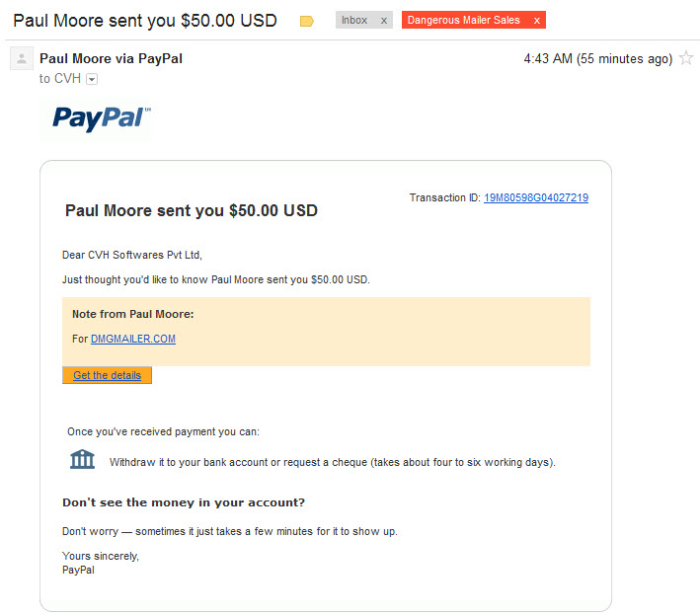Screen dimensions: 700x615
Task: Click the bold payment heading in message
Action: [192, 210]
